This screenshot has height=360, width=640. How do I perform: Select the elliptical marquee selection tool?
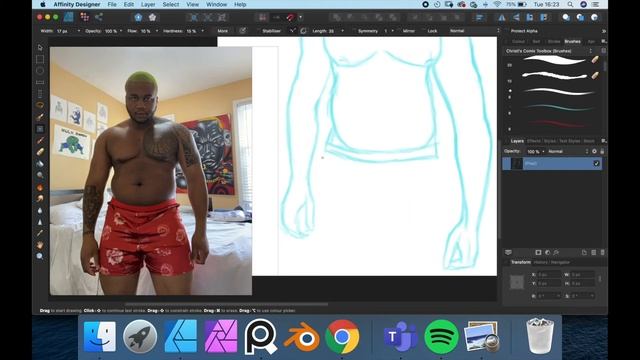(x=40, y=71)
